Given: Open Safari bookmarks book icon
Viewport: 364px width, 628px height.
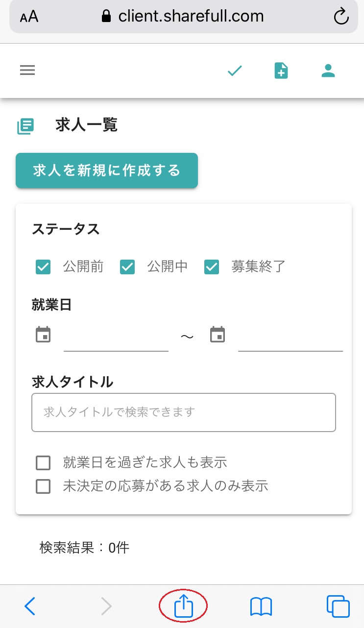Looking at the screenshot, I should (x=261, y=607).
